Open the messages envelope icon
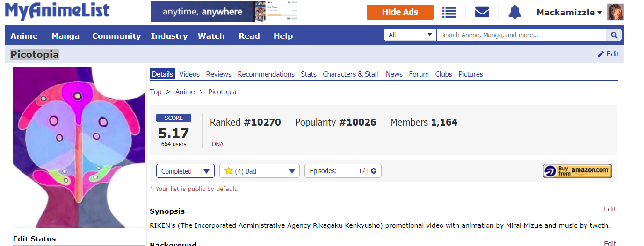The image size is (644, 246). tap(482, 12)
